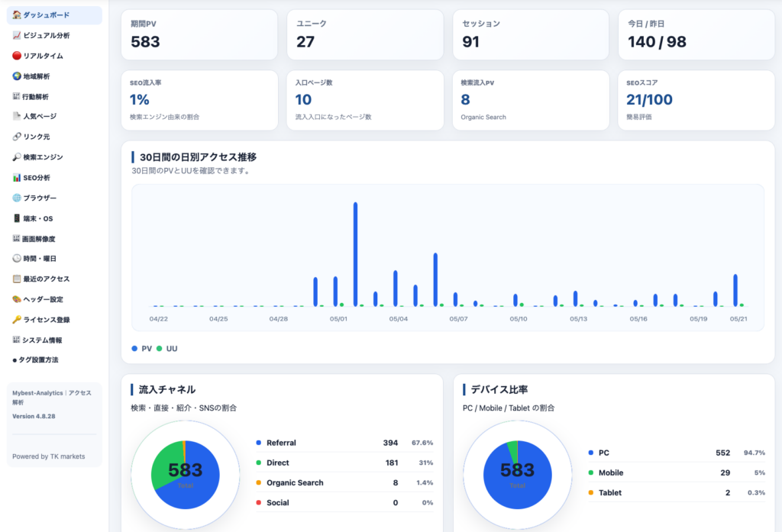Click the blue PV legend dot
Screen dimensions: 782x532
134,349
